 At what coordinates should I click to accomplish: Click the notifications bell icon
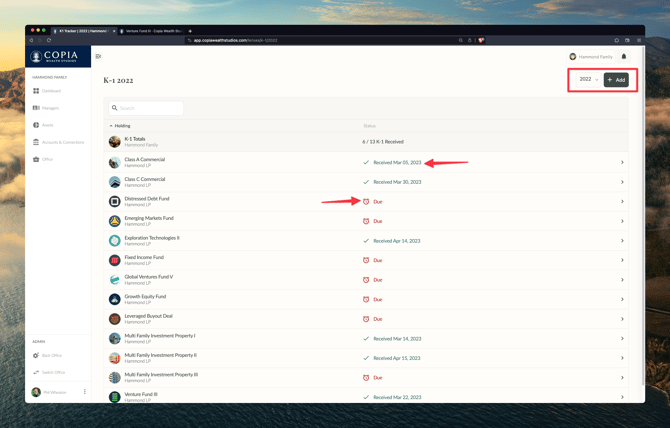[x=624, y=57]
